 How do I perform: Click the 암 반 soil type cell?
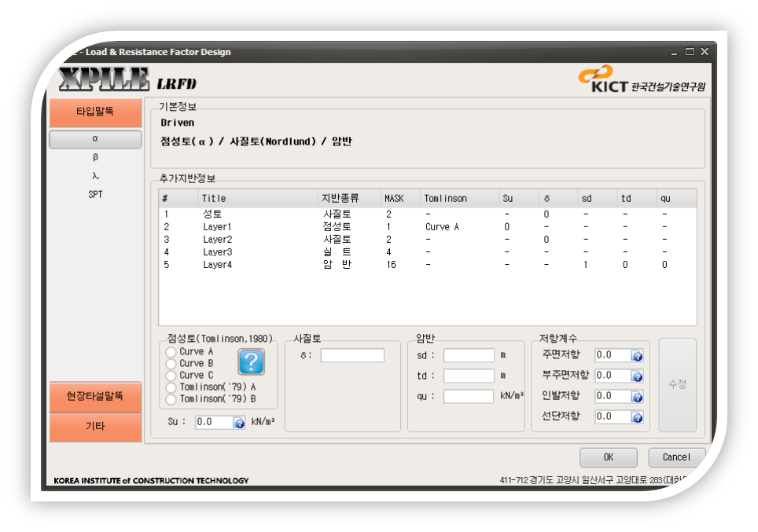click(337, 265)
